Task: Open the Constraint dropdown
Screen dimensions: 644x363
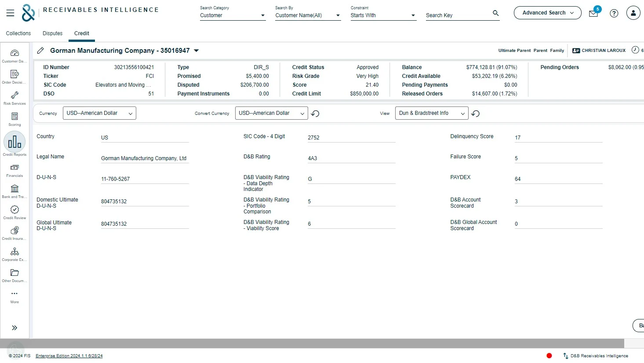Action: pos(383,15)
